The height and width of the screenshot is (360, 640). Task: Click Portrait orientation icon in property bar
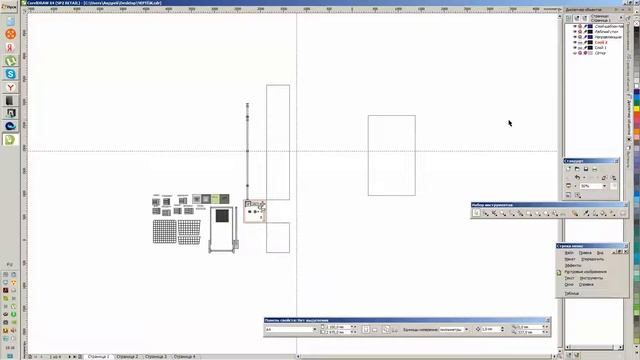(366, 329)
